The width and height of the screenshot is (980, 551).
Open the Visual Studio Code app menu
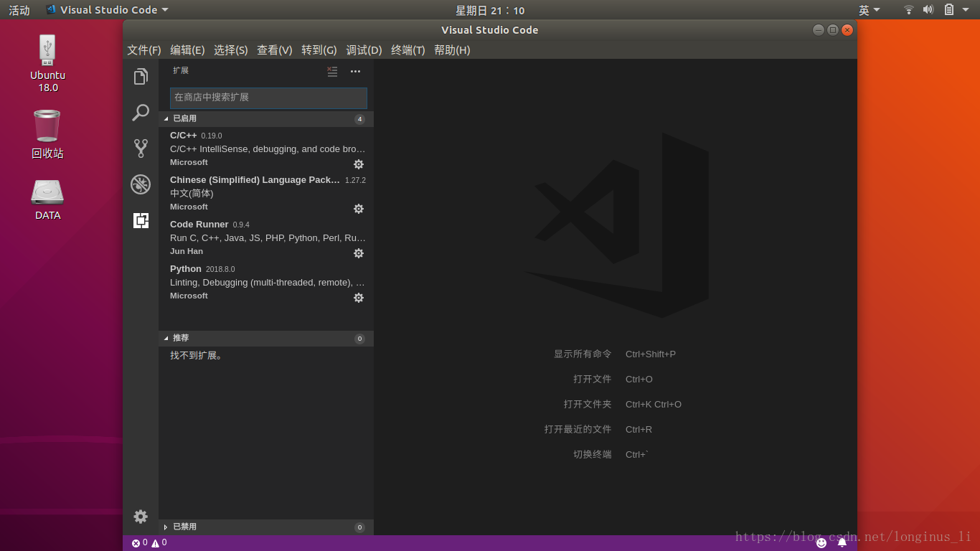(107, 10)
